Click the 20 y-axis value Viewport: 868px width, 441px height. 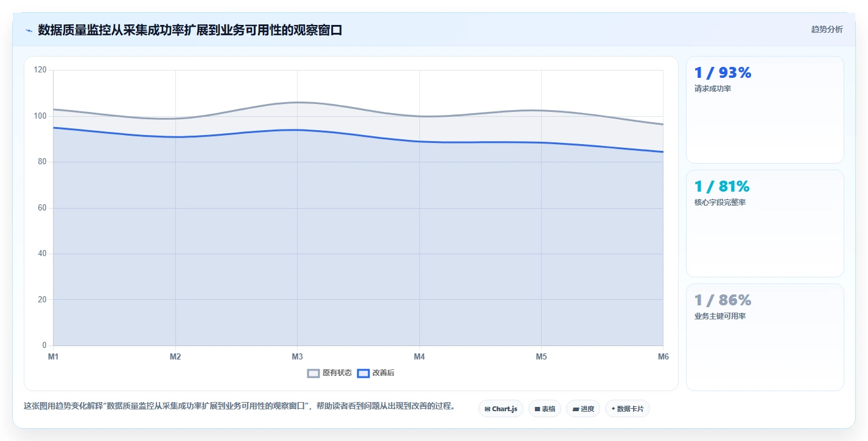[42, 300]
